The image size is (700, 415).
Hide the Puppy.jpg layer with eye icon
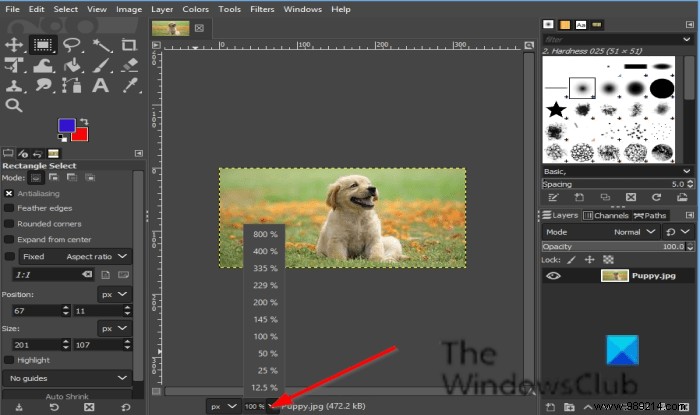(553, 276)
